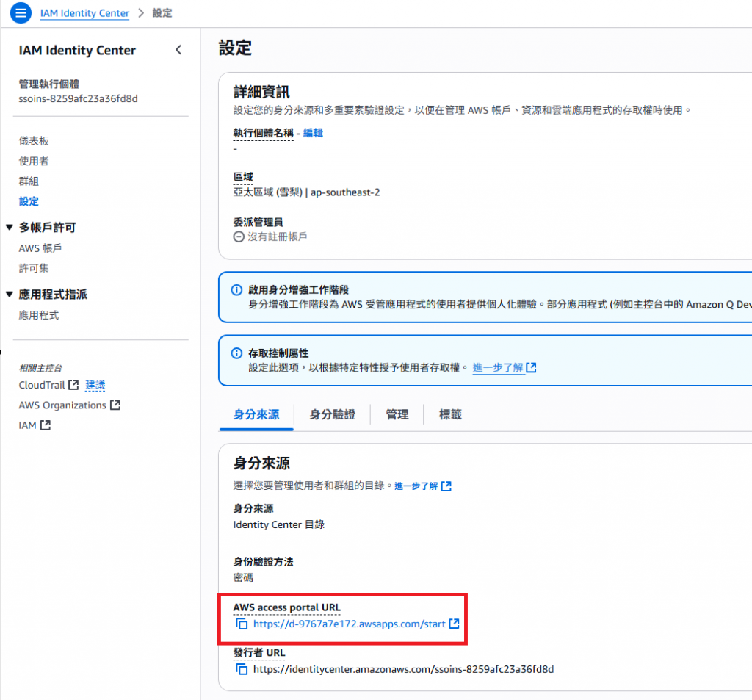Collapse the IAM Identity Center sidebar
This screenshot has width=752, height=700.
tap(178, 50)
